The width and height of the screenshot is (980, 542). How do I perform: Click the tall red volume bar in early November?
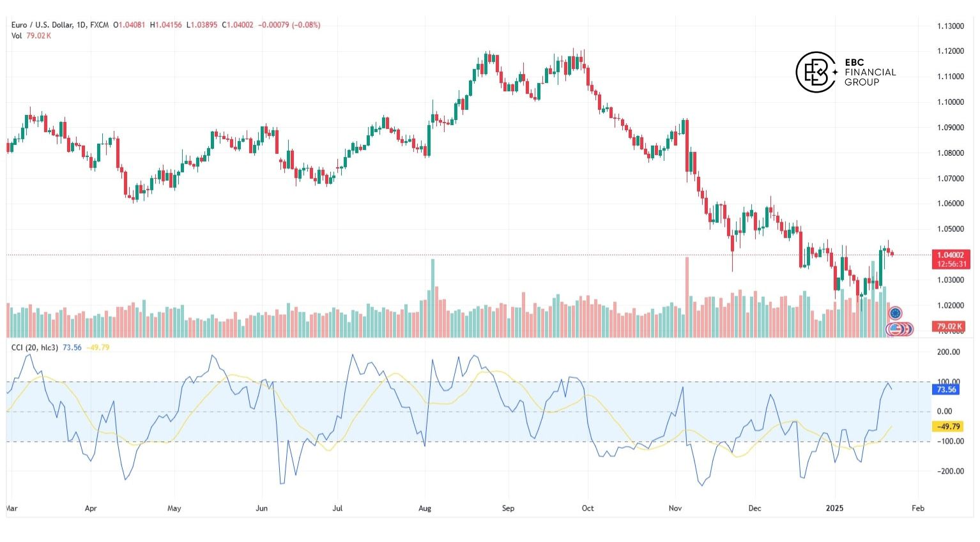click(687, 296)
